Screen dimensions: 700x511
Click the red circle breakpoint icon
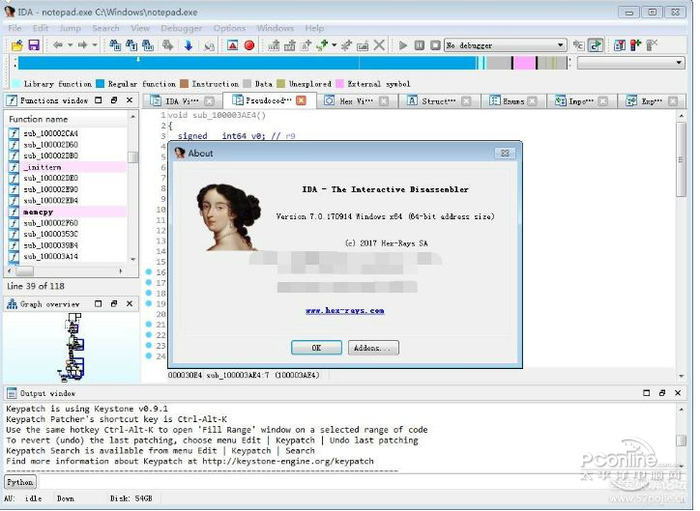250,45
